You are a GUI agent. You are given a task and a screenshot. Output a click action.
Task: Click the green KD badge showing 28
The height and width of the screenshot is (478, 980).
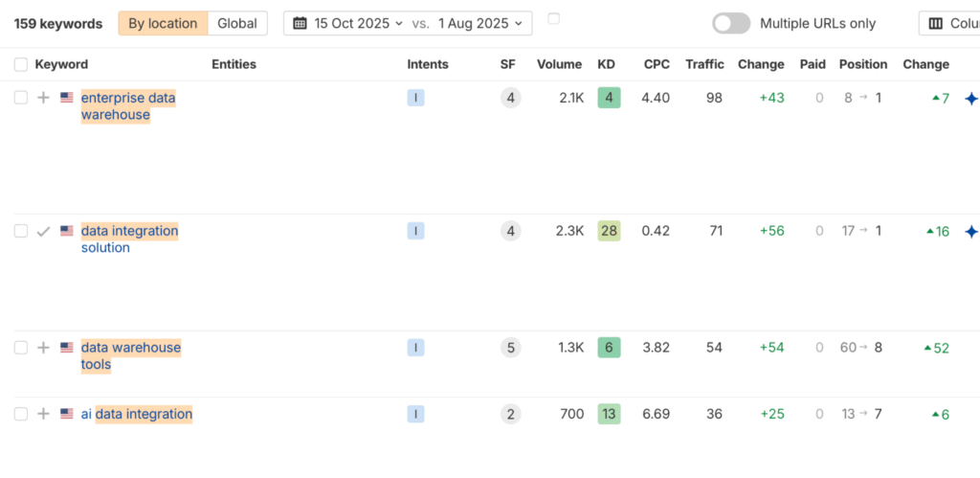[x=609, y=231]
